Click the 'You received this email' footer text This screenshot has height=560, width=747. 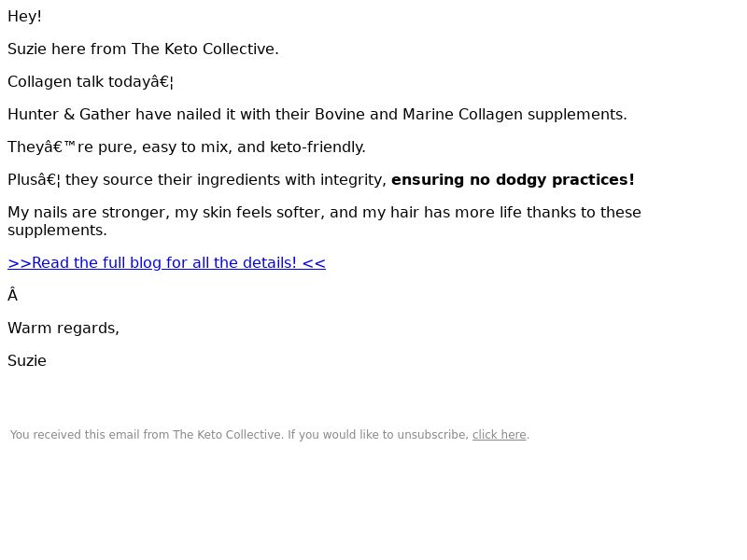coord(90,435)
